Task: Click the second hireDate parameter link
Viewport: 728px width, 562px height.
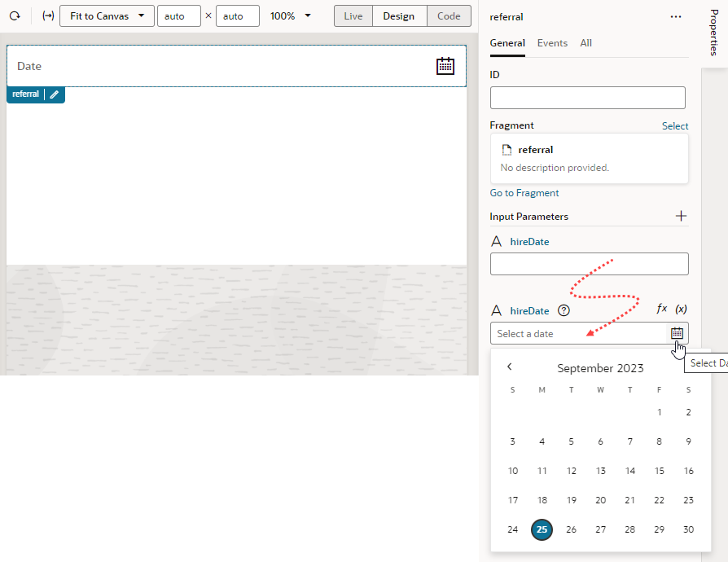Action: 529,310
